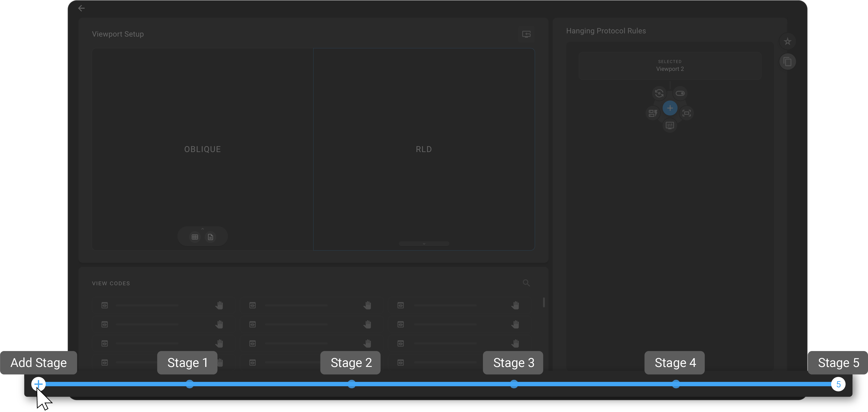868x412 pixels.
Task: Open the Viewport Setup display switch icon
Action: click(526, 34)
